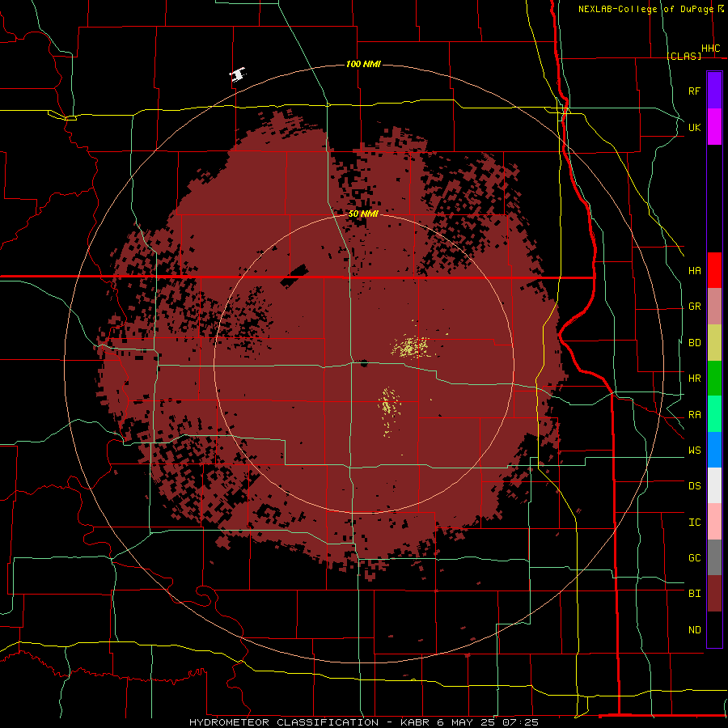Click the WS legend label
728x728 pixels.
click(x=694, y=451)
